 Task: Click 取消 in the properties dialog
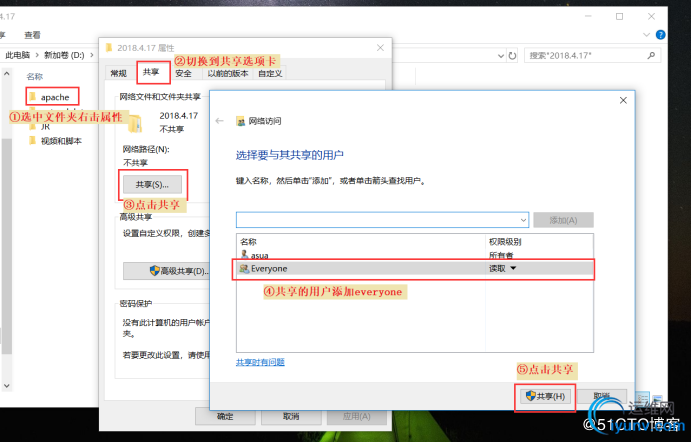291,416
